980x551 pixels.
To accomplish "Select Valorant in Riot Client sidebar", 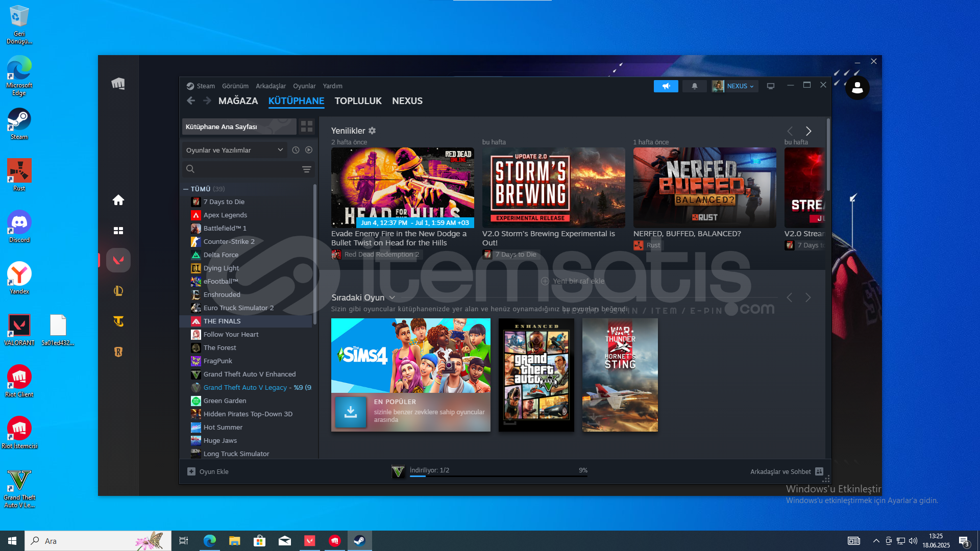I will pos(118,260).
